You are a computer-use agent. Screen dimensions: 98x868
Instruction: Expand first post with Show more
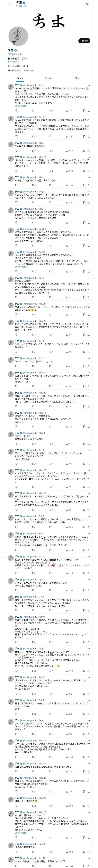(x=20, y=106)
